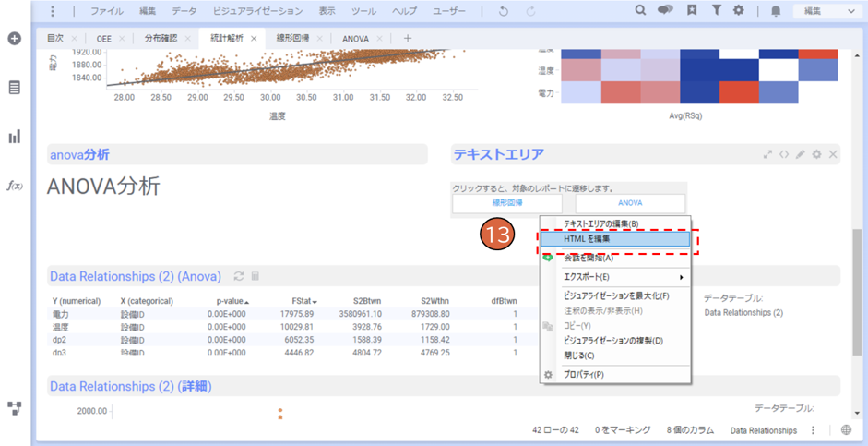Open the search magnifier tool

[640, 10]
